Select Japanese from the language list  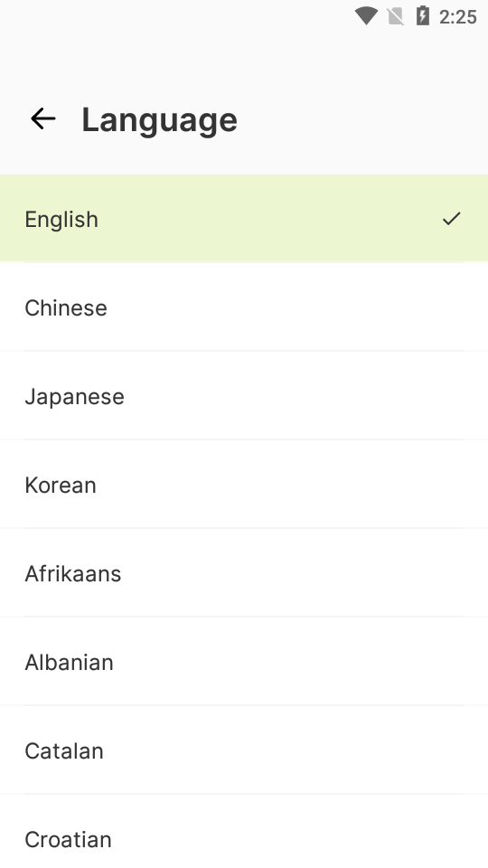(244, 395)
